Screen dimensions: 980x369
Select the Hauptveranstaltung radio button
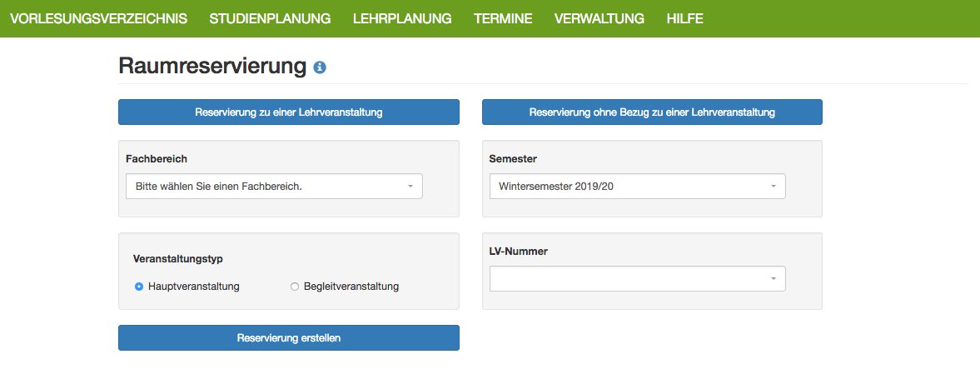click(139, 287)
